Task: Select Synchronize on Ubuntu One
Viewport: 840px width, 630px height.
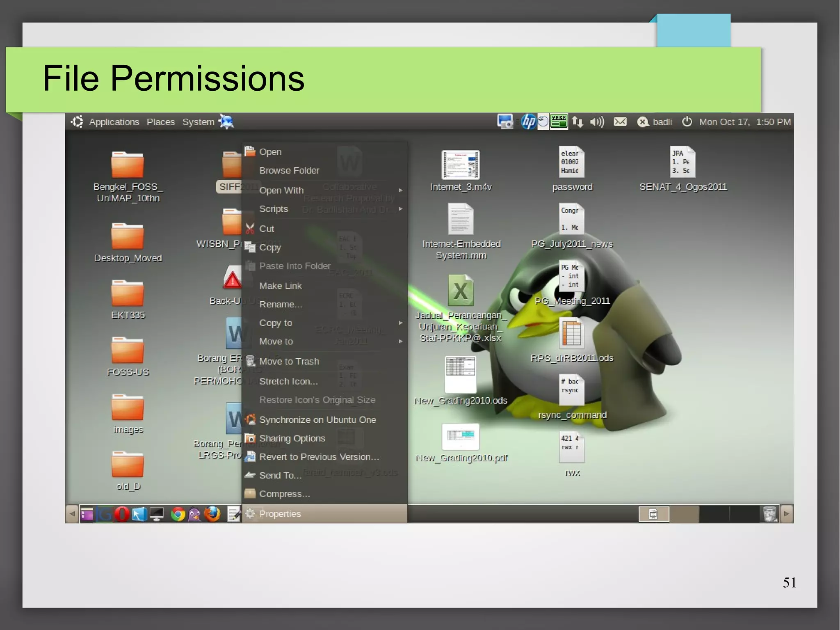Action: [x=324, y=420]
